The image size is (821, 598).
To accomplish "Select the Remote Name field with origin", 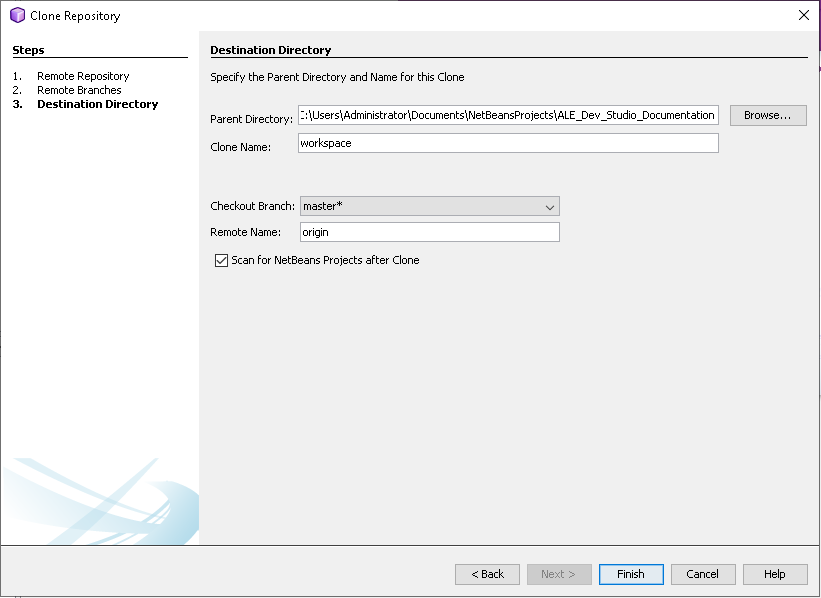I will click(x=429, y=232).
